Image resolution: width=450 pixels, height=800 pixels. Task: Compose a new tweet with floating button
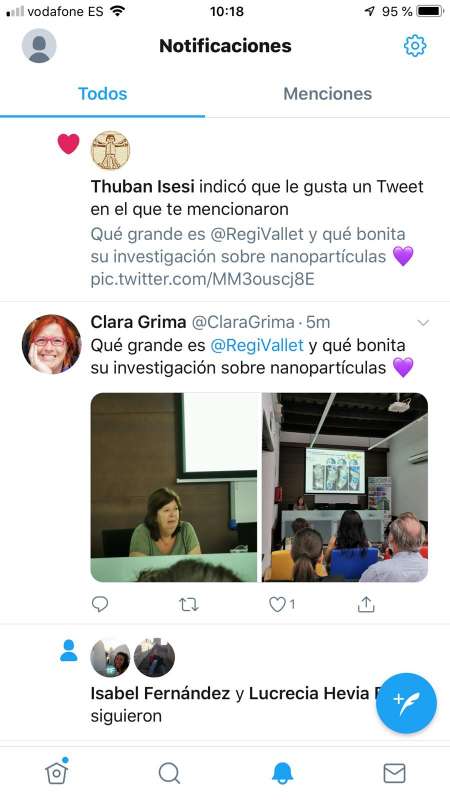(406, 703)
